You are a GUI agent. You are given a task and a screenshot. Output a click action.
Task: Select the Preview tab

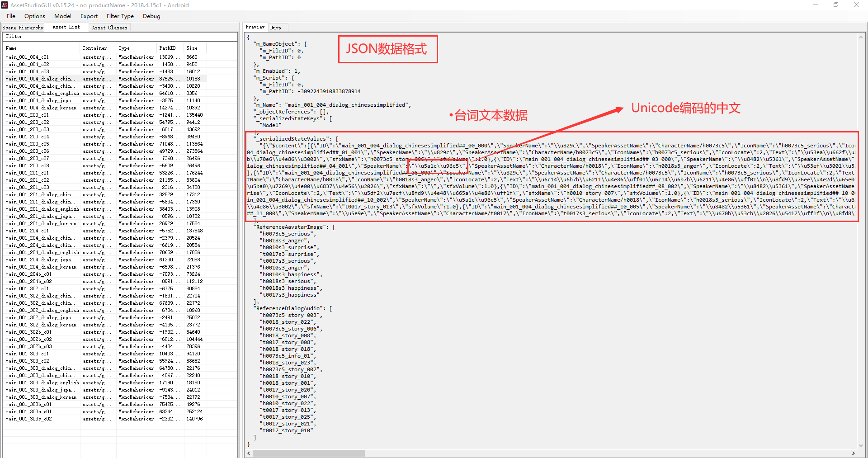pyautogui.click(x=255, y=27)
